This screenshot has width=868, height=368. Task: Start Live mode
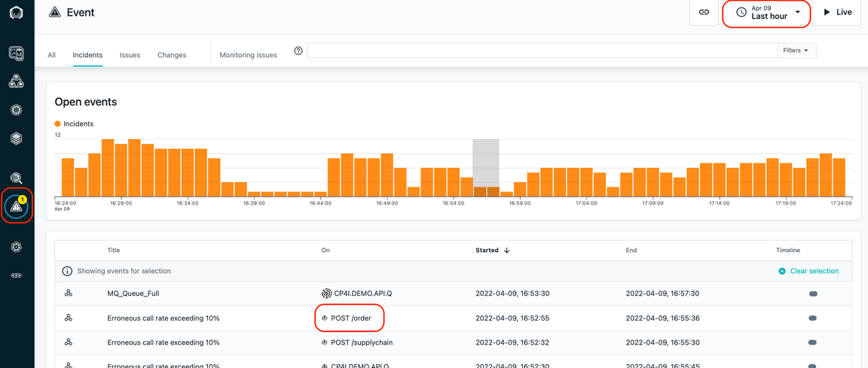tap(838, 12)
